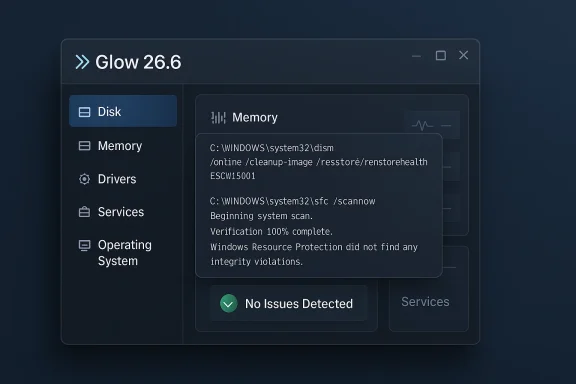
Task: Click the pulse activity icon in Memory panel
Action: pyautogui.click(x=422, y=125)
